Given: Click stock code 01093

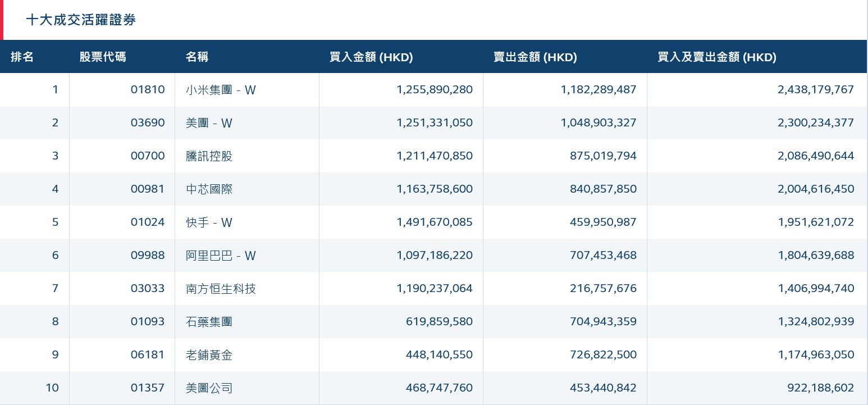Looking at the screenshot, I should click(x=147, y=322).
